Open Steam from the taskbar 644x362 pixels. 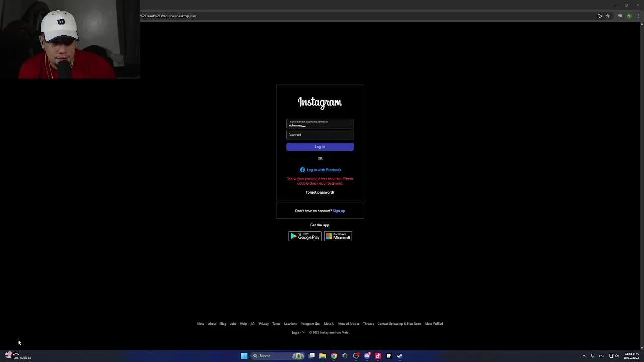pyautogui.click(x=400, y=356)
